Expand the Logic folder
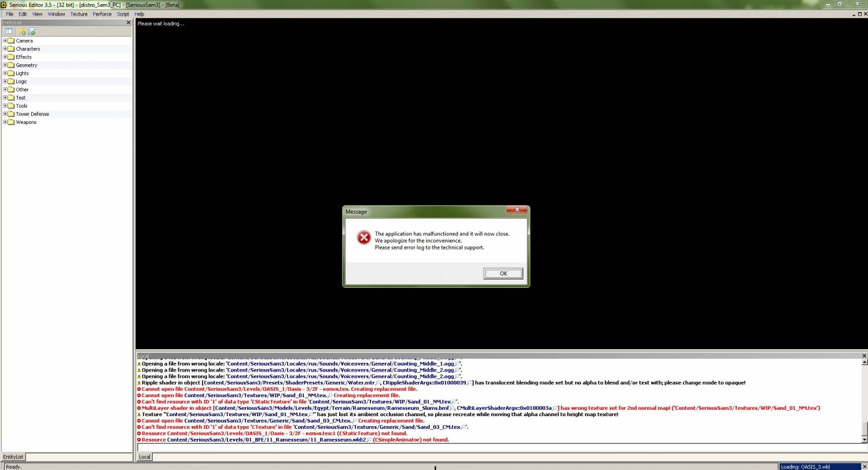868x470 pixels. pyautogui.click(x=5, y=81)
